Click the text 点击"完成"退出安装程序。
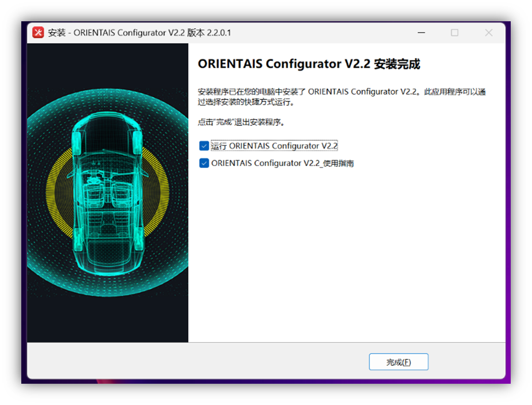The height and width of the screenshot is (405, 532). click(x=241, y=122)
